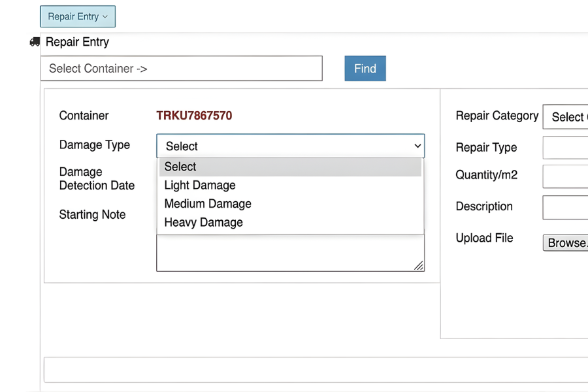Click the Select Container input field
The image size is (588, 392).
pos(181,69)
